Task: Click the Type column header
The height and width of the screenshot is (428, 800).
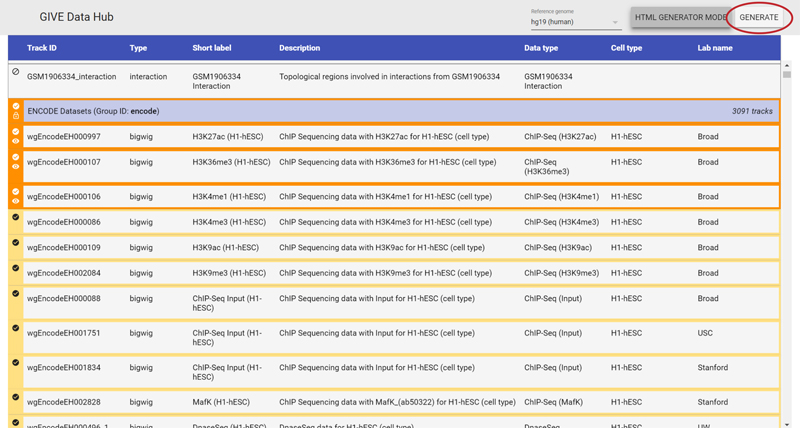Action: (138, 48)
